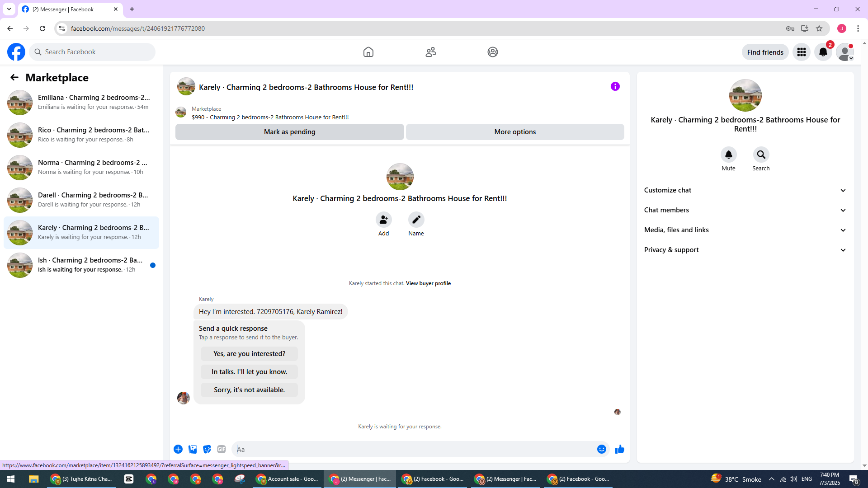The image size is (868, 488).
Task: Open the Facebook Home tab
Action: [368, 52]
